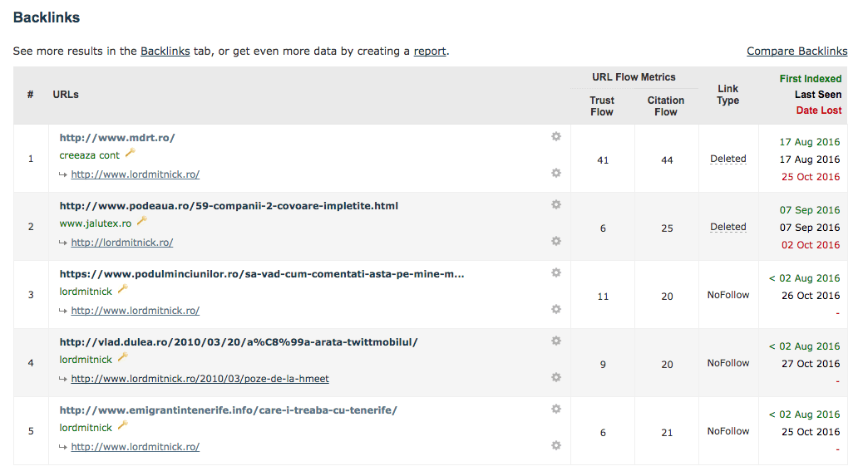
Task: Open the emigrantintenerife.info source URL
Action: (x=228, y=410)
